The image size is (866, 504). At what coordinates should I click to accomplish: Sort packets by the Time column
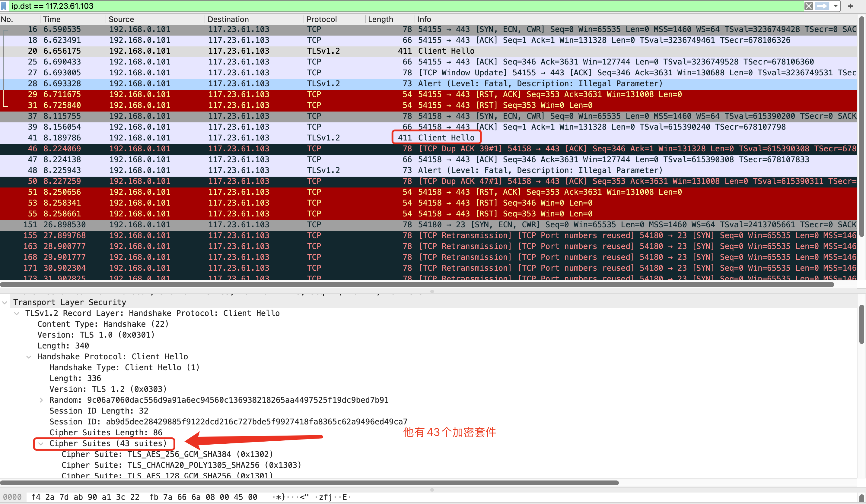click(52, 19)
